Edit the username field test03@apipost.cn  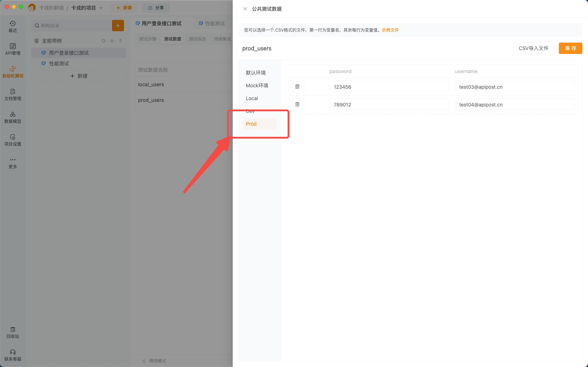[514, 87]
